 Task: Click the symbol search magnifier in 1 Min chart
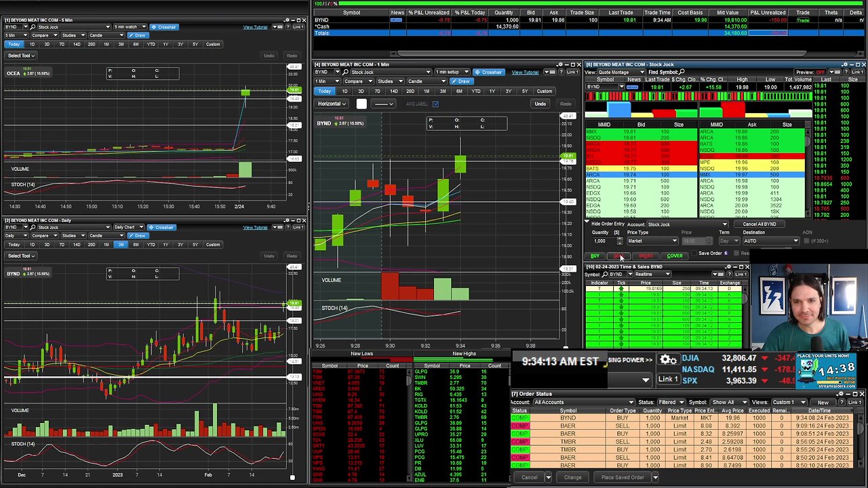point(344,72)
